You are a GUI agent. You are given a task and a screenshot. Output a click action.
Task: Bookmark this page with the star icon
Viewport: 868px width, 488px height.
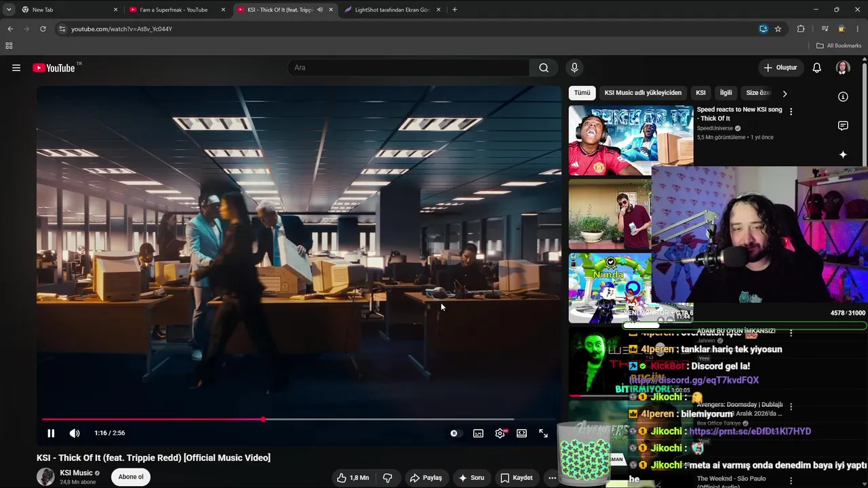778,29
